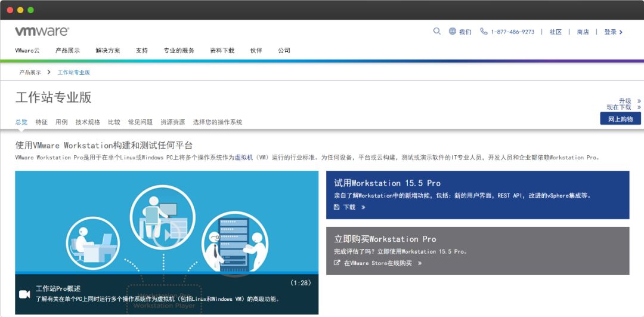Open the 支持 menu
The height and width of the screenshot is (317, 644).
142,51
